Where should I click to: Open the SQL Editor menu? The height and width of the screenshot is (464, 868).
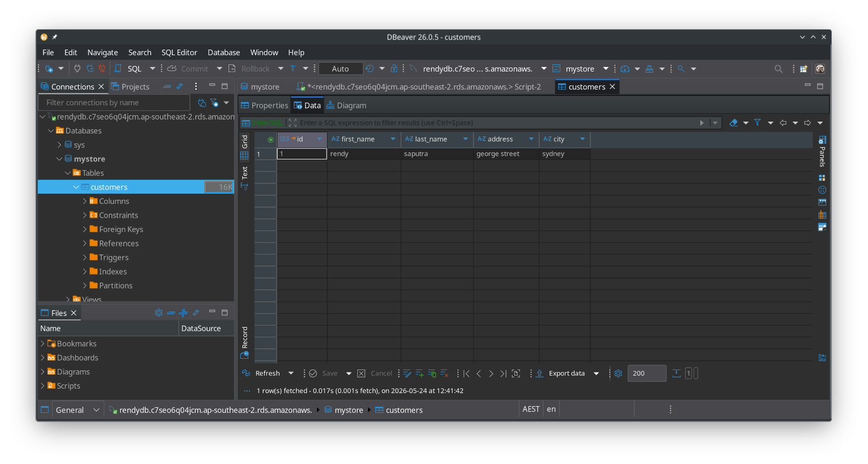[179, 52]
